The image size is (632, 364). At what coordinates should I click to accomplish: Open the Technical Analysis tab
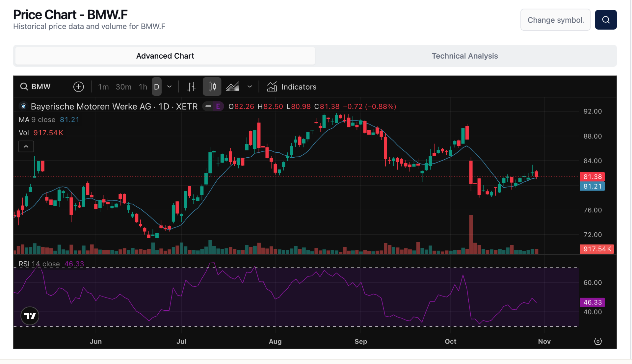(x=465, y=56)
